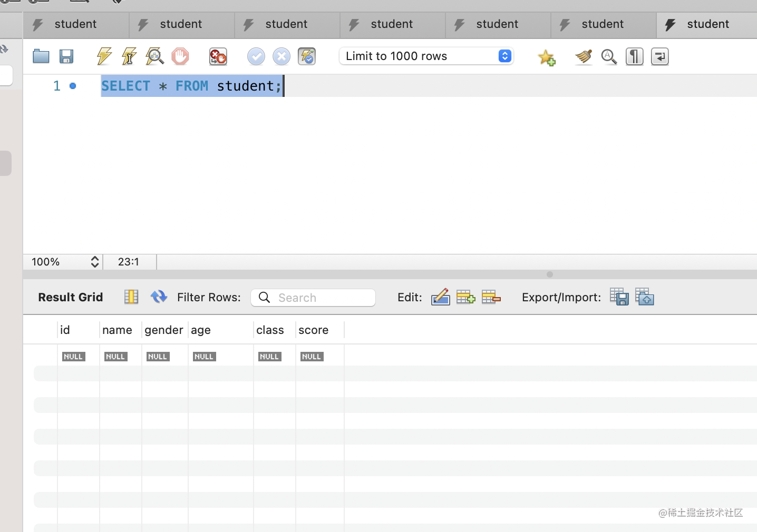This screenshot has height=532, width=757.
Task: Click the name column header
Action: pyautogui.click(x=121, y=330)
